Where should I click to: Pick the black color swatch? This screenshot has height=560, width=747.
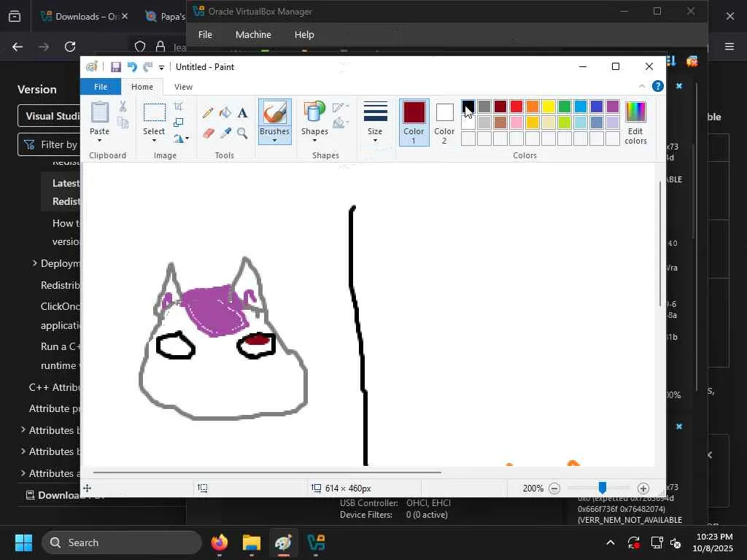pyautogui.click(x=468, y=106)
